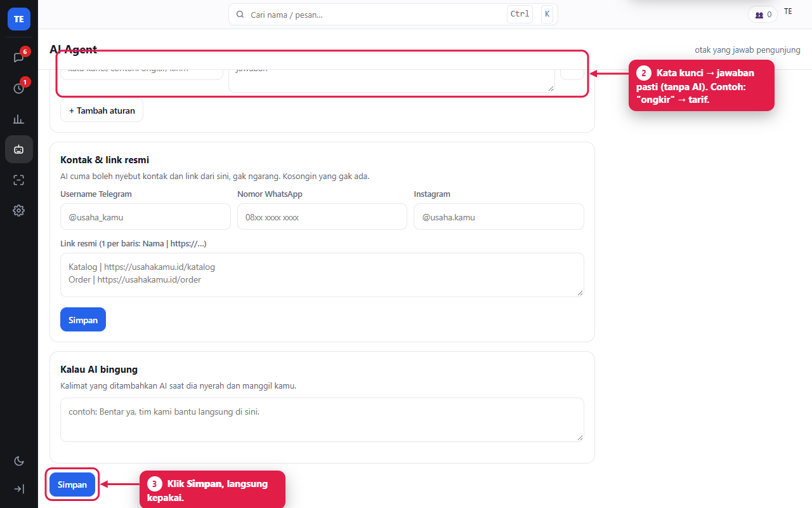812x508 pixels.
Task: Click the Kalau AI bingung heading
Action: [x=99, y=370]
